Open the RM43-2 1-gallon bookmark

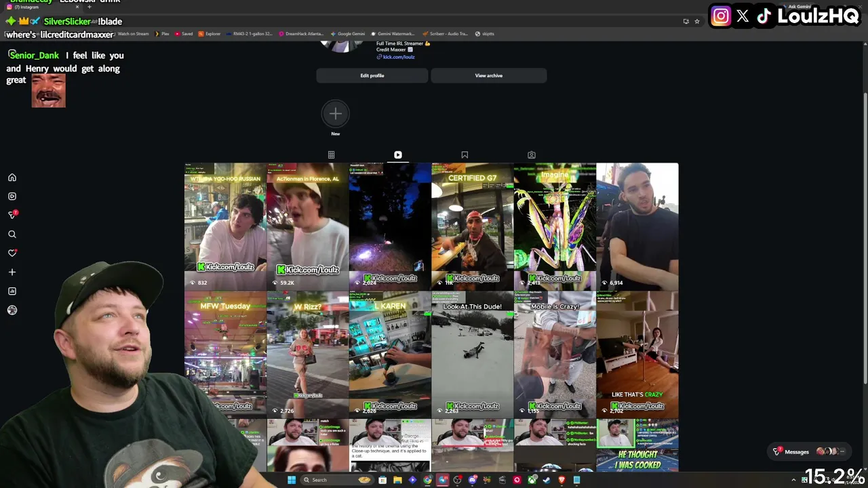tap(250, 33)
